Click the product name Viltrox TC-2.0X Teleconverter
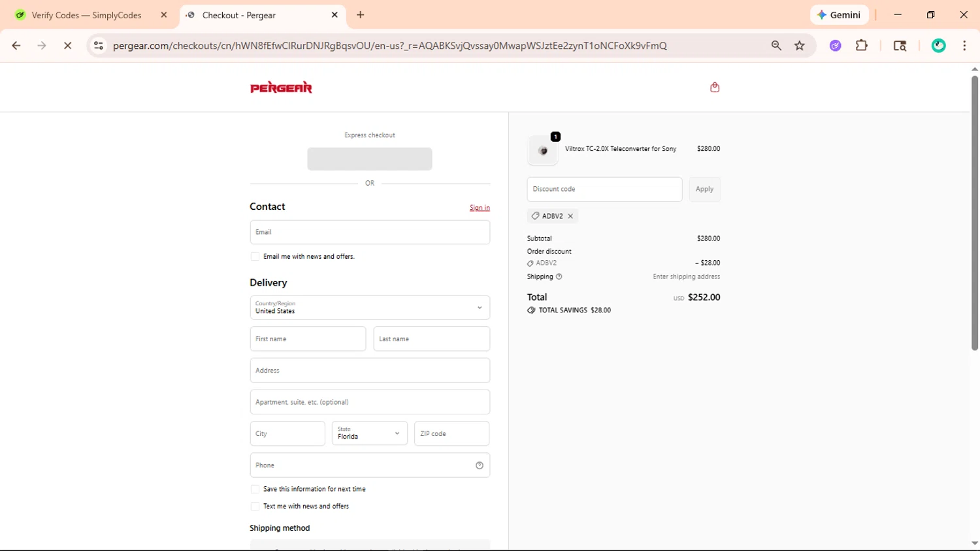This screenshot has height=551, width=980. tap(621, 149)
